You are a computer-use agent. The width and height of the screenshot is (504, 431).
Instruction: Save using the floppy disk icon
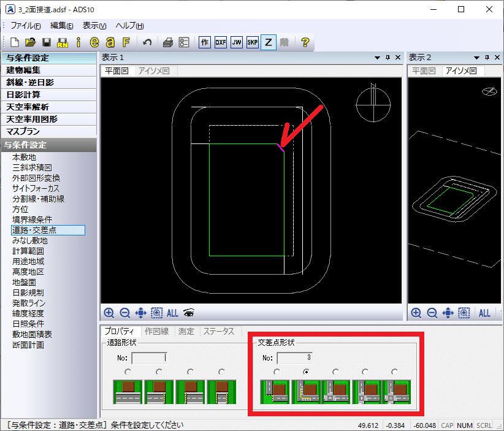click(x=47, y=42)
